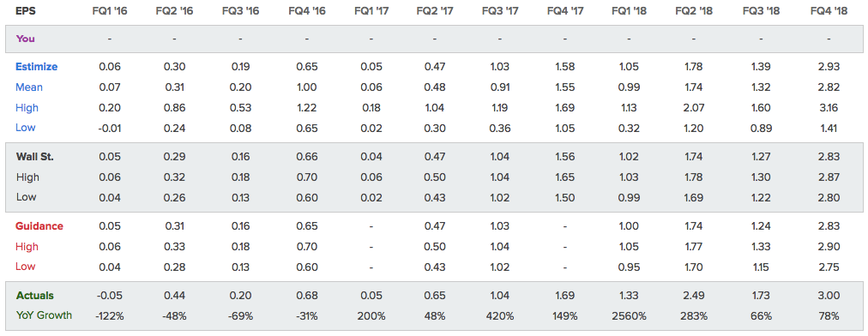Click Guidance value 1.00 for FQ1 '18

[x=630, y=226]
